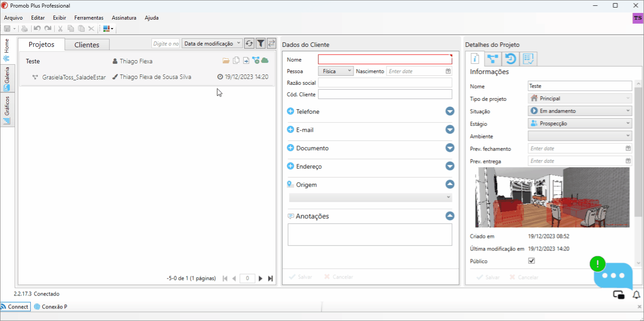The width and height of the screenshot is (644, 321).
Task: Go to the next page of projects
Action: [x=261, y=278]
